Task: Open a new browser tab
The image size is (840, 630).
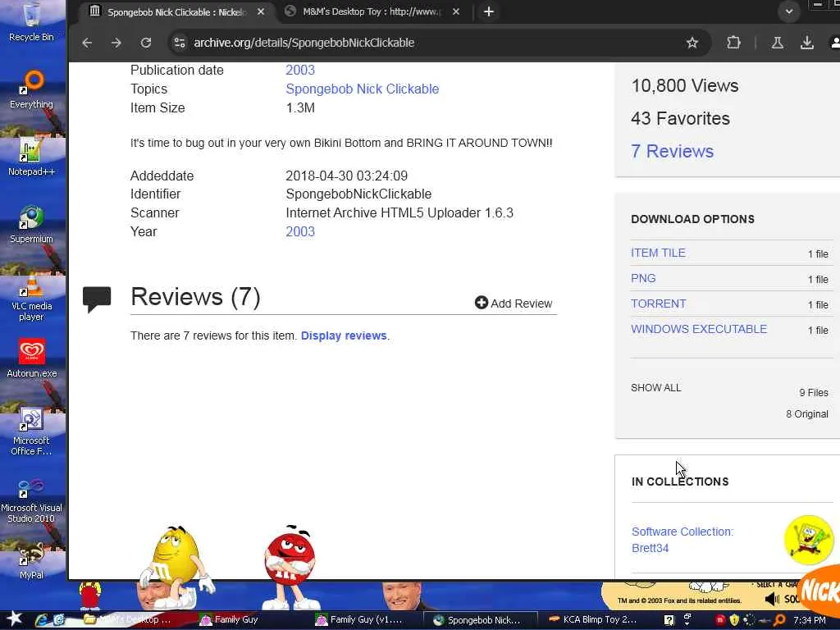Action: pyautogui.click(x=489, y=11)
